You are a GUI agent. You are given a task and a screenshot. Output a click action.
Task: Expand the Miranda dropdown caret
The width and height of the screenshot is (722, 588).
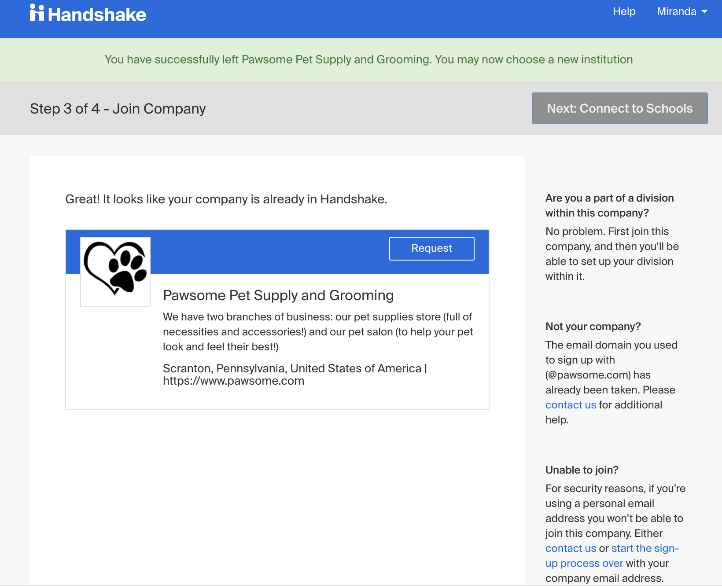pyautogui.click(x=704, y=11)
